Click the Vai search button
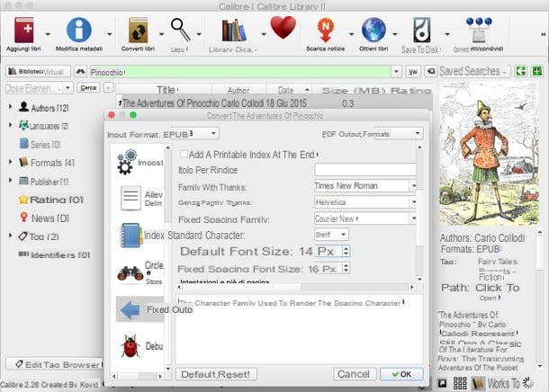The height and width of the screenshot is (392, 549). pos(413,72)
